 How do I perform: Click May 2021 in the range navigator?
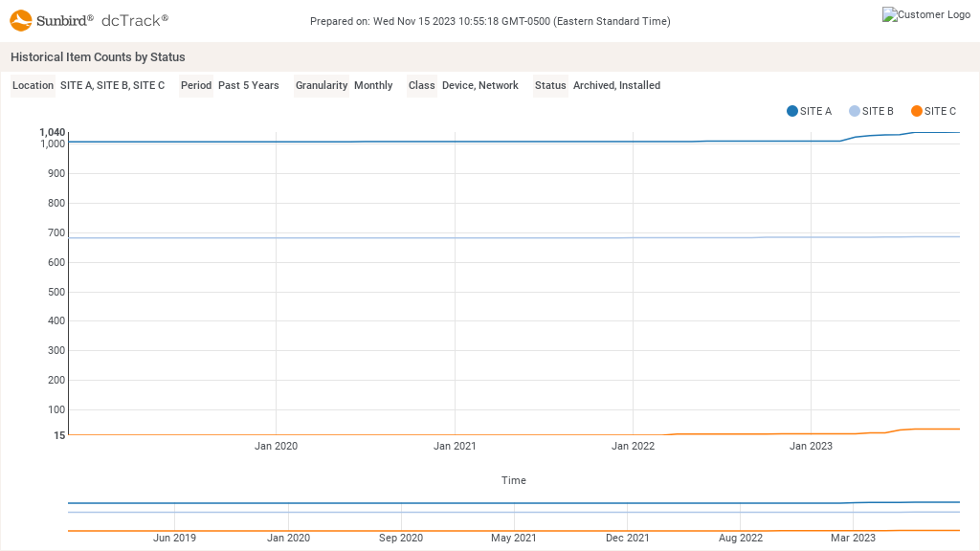pos(513,538)
